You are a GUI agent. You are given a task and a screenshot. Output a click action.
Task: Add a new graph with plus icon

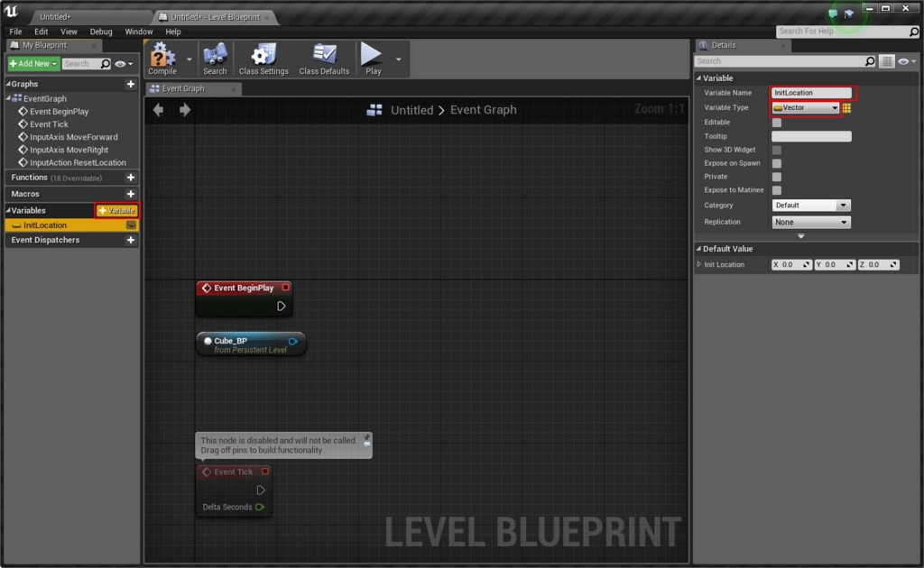pos(131,84)
